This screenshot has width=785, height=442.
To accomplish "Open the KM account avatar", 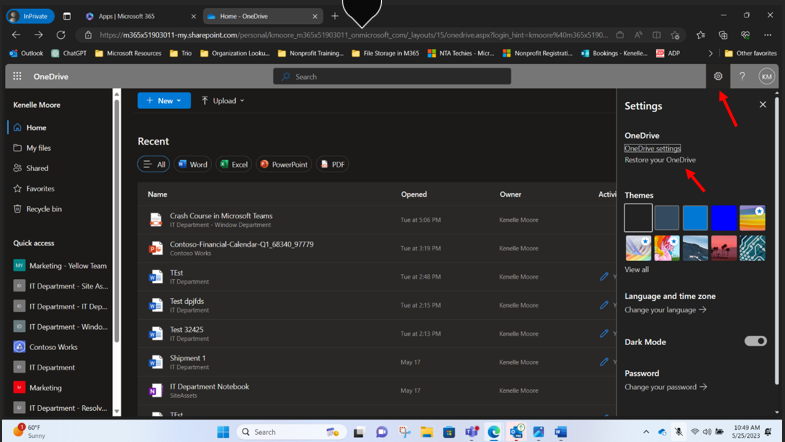I will coord(766,76).
